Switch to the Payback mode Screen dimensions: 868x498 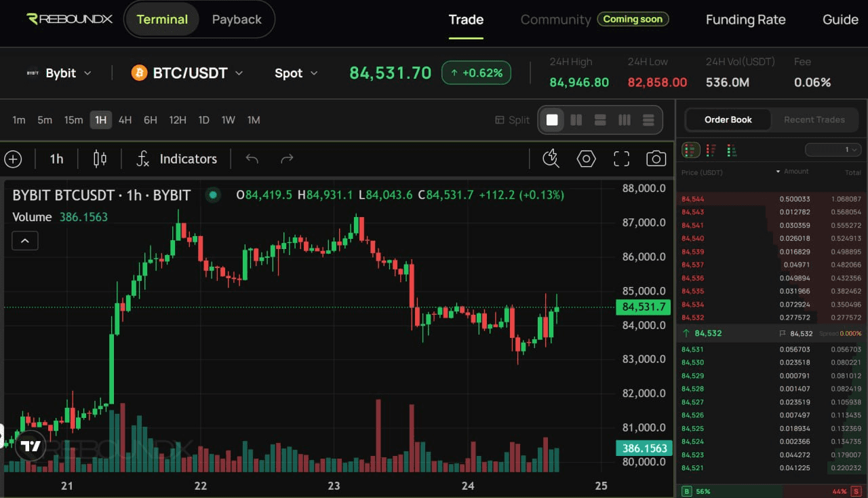tap(237, 20)
